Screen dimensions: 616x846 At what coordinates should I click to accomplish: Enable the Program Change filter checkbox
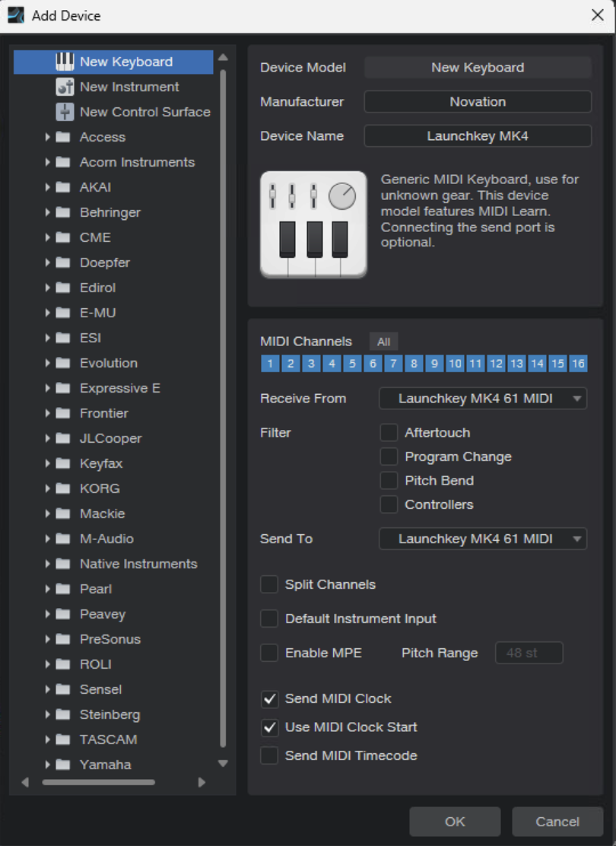[389, 456]
